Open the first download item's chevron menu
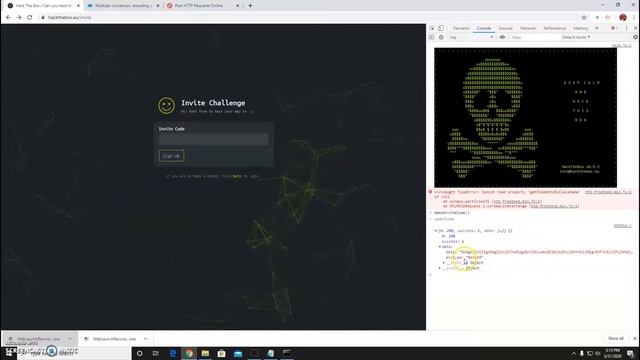The height and width of the screenshot is (360, 640). (x=70, y=339)
